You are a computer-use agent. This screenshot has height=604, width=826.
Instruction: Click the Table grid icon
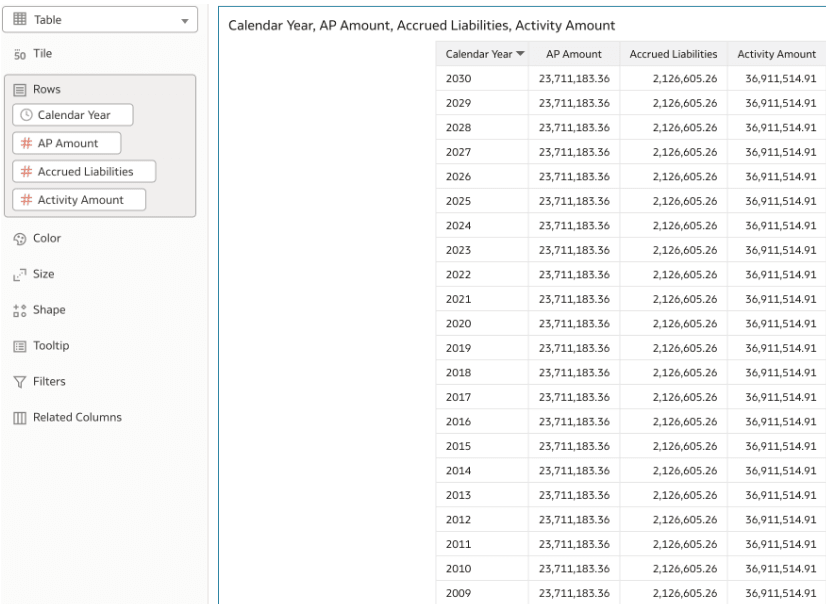(19, 19)
